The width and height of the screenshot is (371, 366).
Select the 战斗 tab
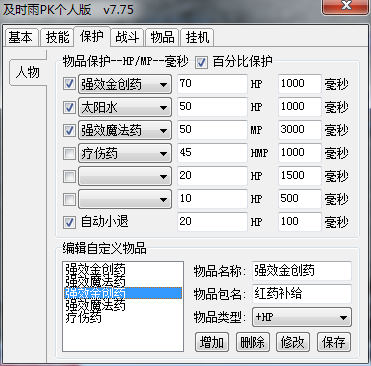127,37
